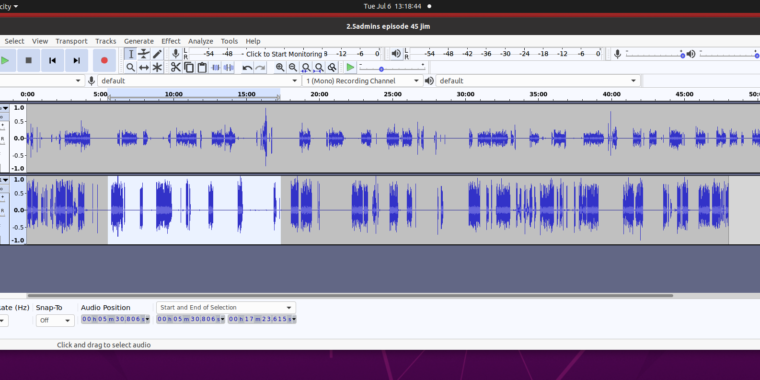Open the Tools menu

(x=229, y=41)
